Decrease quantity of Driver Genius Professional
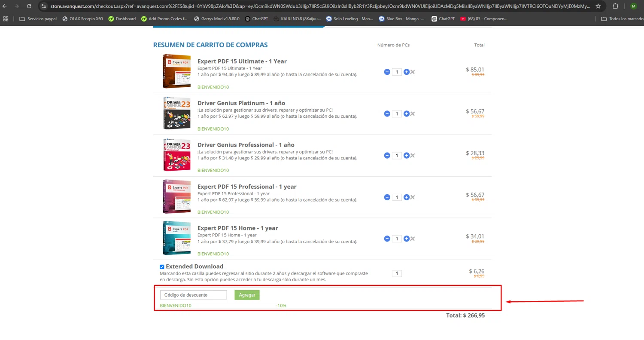This screenshot has height=340, width=644. [x=387, y=155]
